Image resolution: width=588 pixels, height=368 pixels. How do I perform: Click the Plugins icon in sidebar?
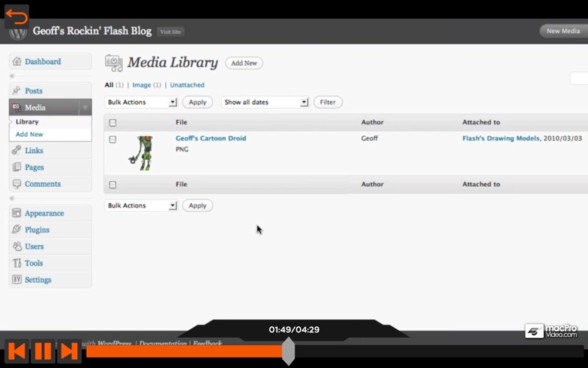pos(17,230)
